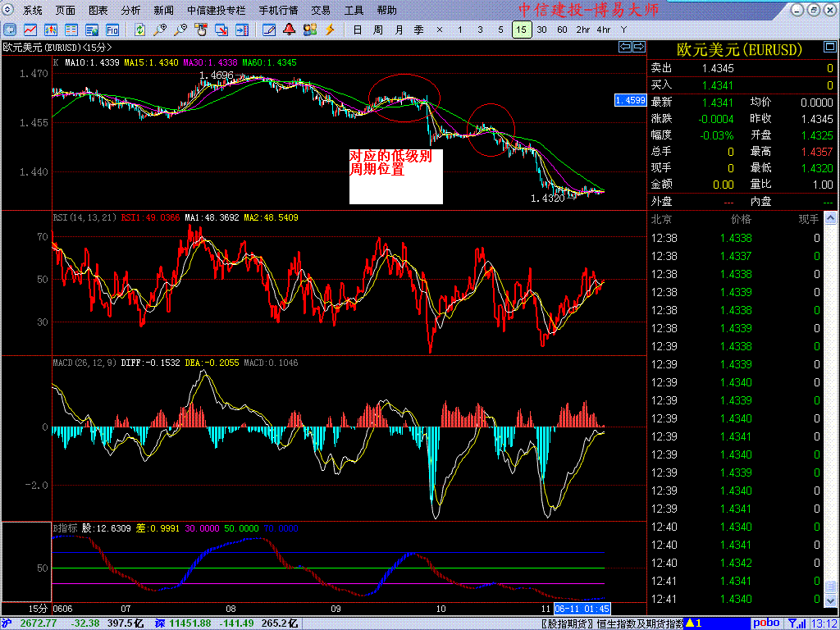
Task: Click the × period toolbar button
Action: pyautogui.click(x=440, y=30)
